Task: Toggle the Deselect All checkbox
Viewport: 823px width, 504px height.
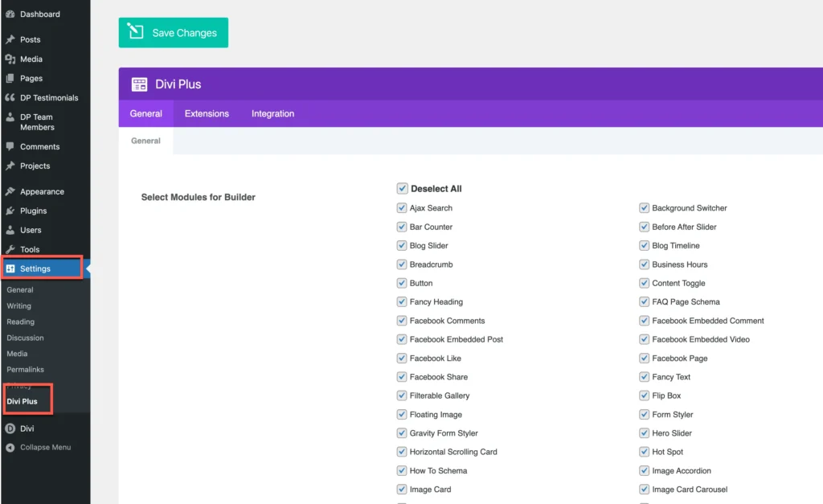Action: click(x=402, y=188)
